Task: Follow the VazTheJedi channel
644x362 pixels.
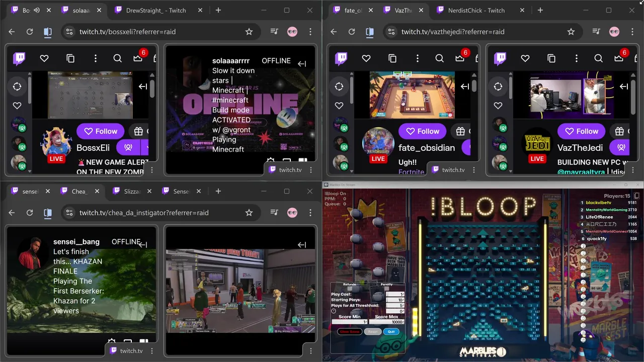Action: (x=581, y=131)
